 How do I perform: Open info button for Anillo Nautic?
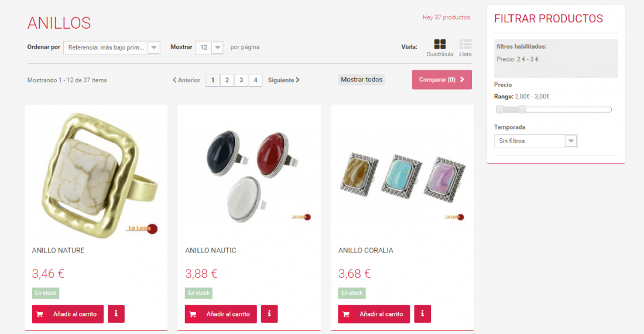point(269,314)
